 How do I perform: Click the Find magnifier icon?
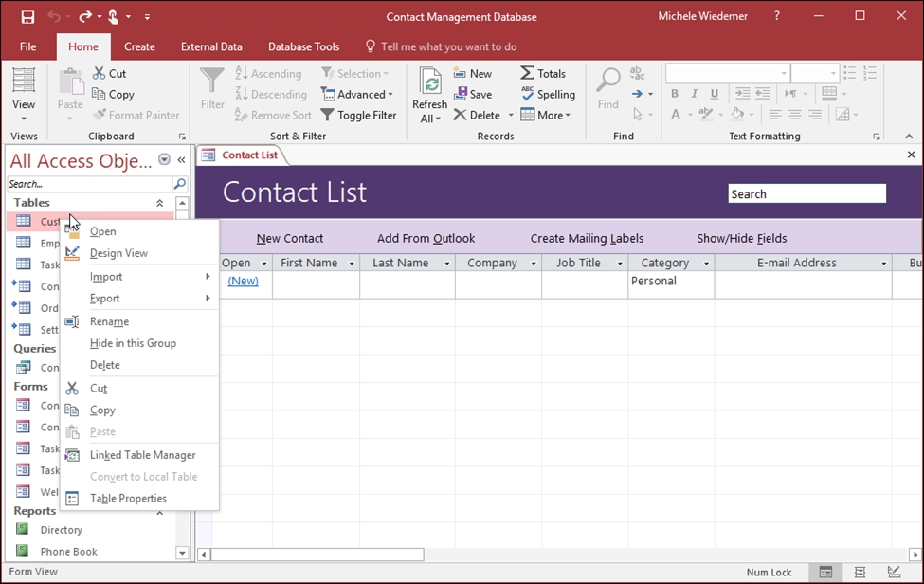coord(608,81)
